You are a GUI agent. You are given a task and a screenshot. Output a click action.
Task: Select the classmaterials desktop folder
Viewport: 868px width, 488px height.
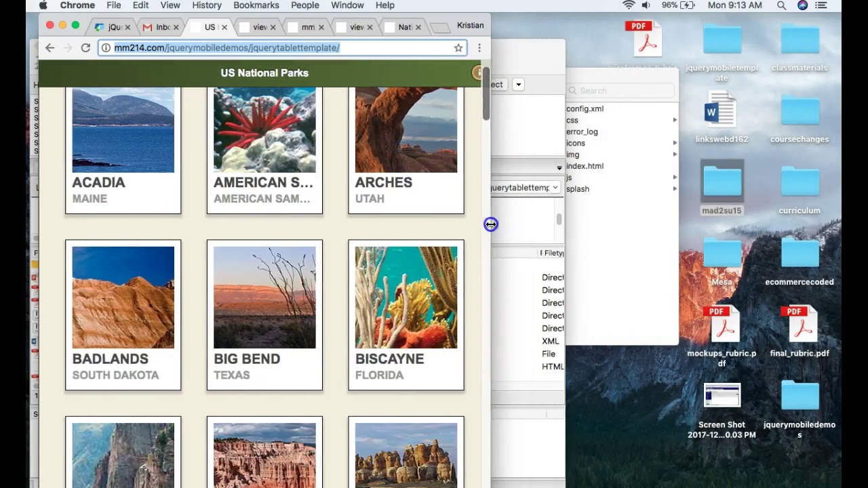[x=800, y=47]
